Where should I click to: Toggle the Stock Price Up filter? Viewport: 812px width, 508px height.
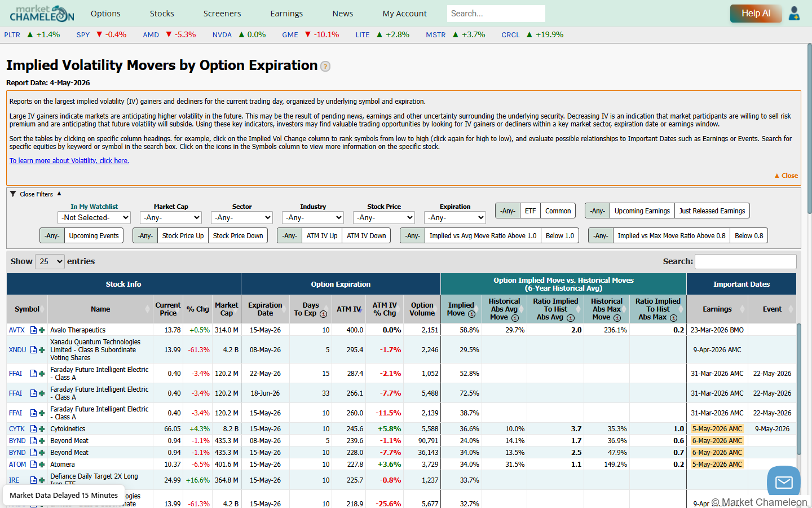coord(183,235)
